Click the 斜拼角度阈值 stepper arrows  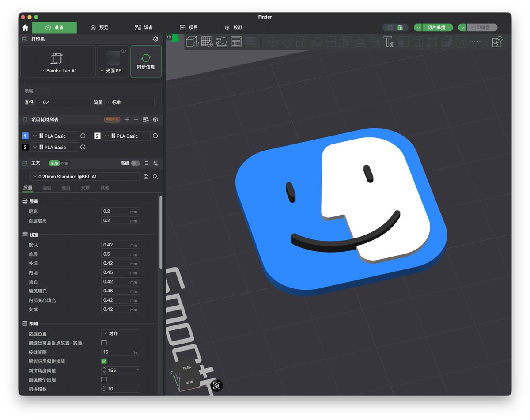pos(104,370)
